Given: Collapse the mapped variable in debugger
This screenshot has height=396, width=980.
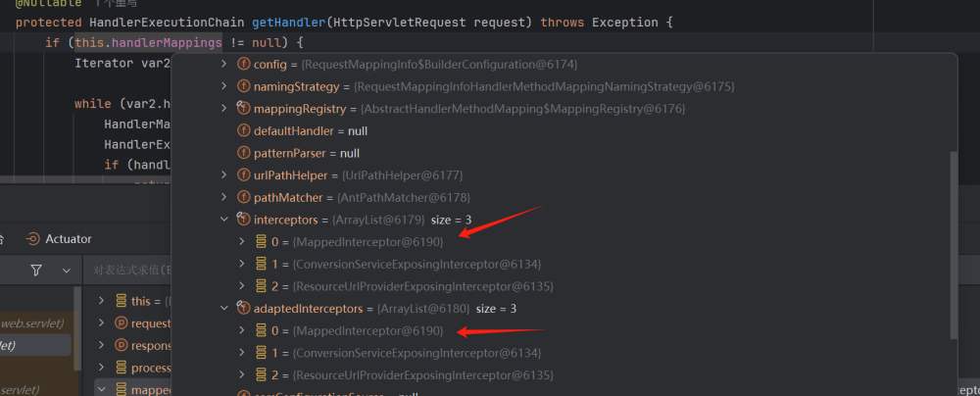Looking at the screenshot, I should [101, 389].
